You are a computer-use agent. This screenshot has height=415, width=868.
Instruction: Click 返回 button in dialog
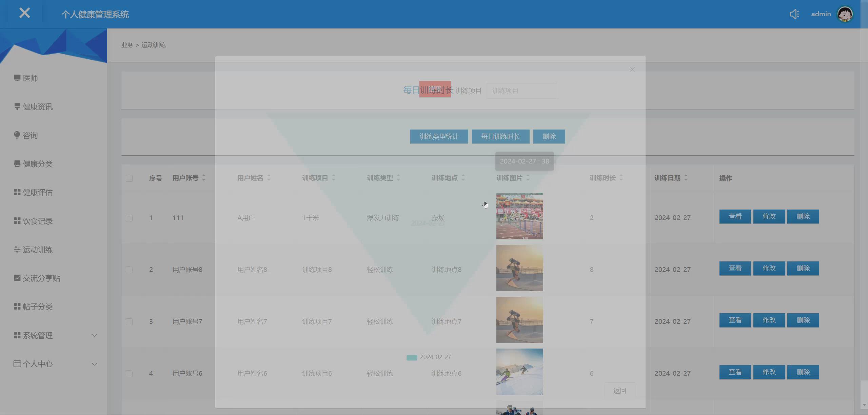pyautogui.click(x=619, y=391)
